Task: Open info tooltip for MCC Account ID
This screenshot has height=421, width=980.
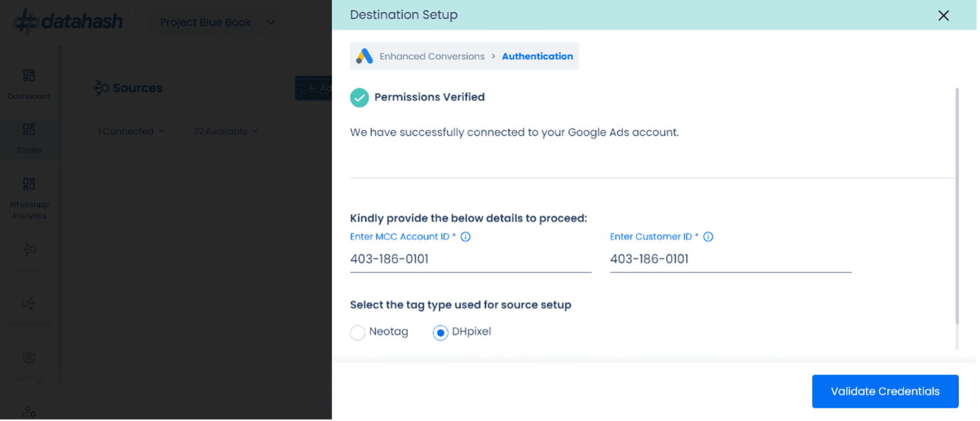Action: (467, 238)
